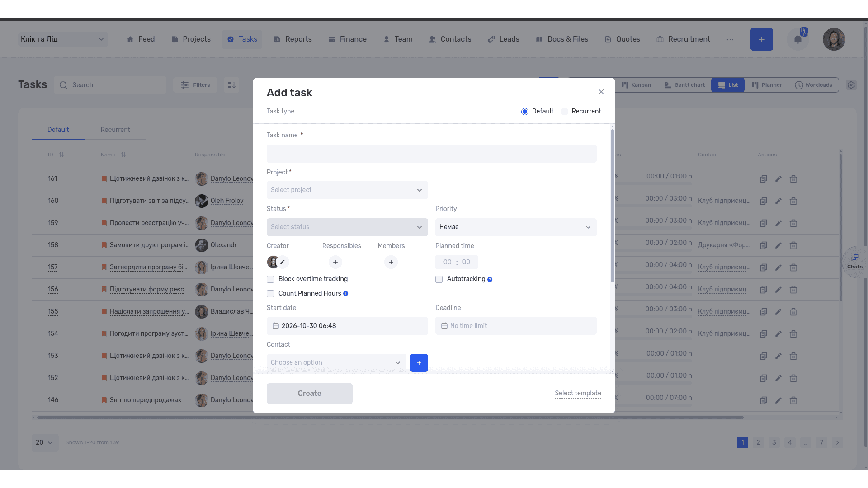Open Count Planned Hours info tooltip icon
The height and width of the screenshot is (488, 868).
tap(345, 294)
